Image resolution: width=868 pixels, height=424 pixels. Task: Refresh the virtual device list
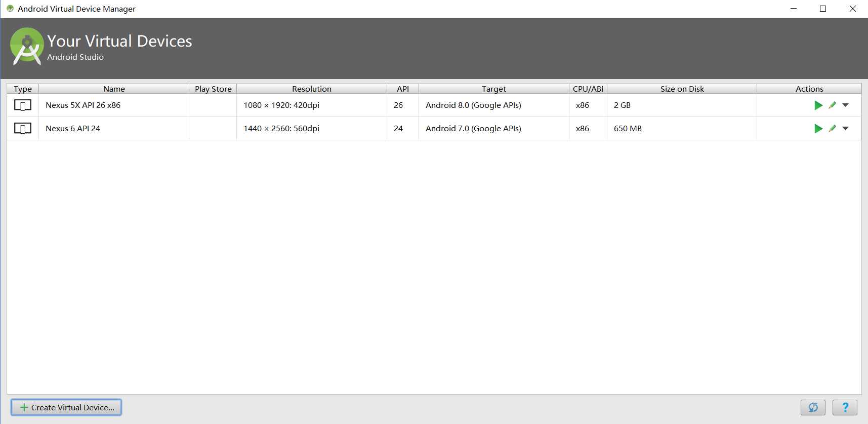[x=813, y=407]
